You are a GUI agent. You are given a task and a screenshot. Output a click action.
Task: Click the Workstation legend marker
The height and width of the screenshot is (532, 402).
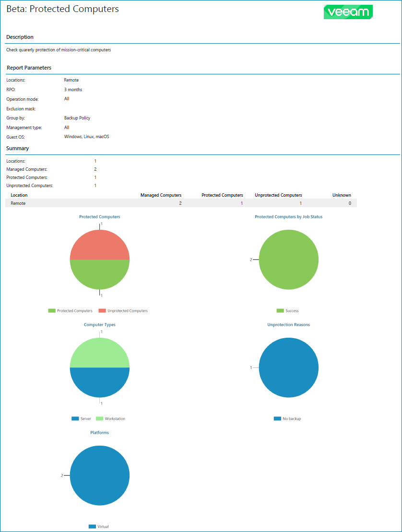point(100,418)
